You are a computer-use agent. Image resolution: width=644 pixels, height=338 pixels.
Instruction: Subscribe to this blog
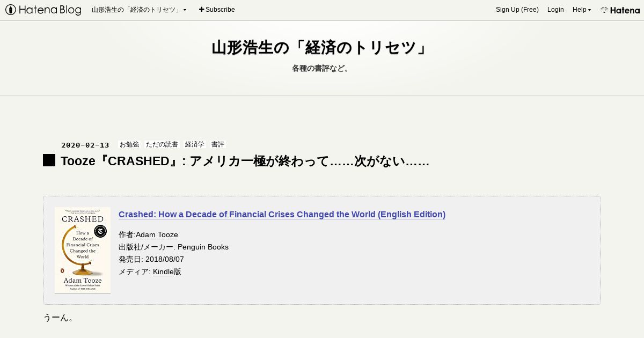[217, 10]
